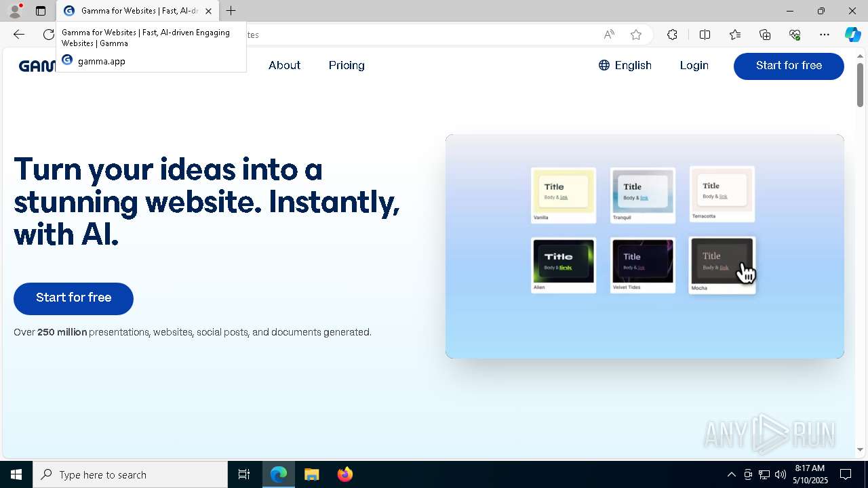Click the gamma.app tooltip link
This screenshot has width=868, height=488.
coord(101,61)
